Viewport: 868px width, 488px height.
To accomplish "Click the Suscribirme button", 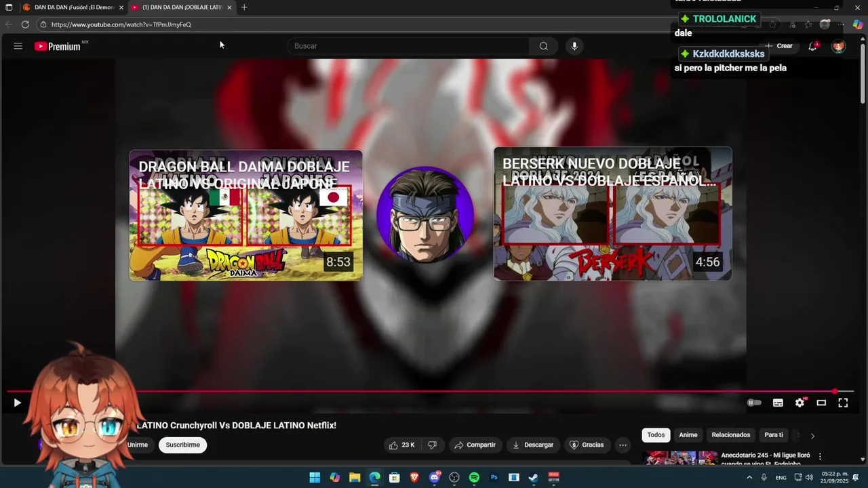I will (183, 445).
